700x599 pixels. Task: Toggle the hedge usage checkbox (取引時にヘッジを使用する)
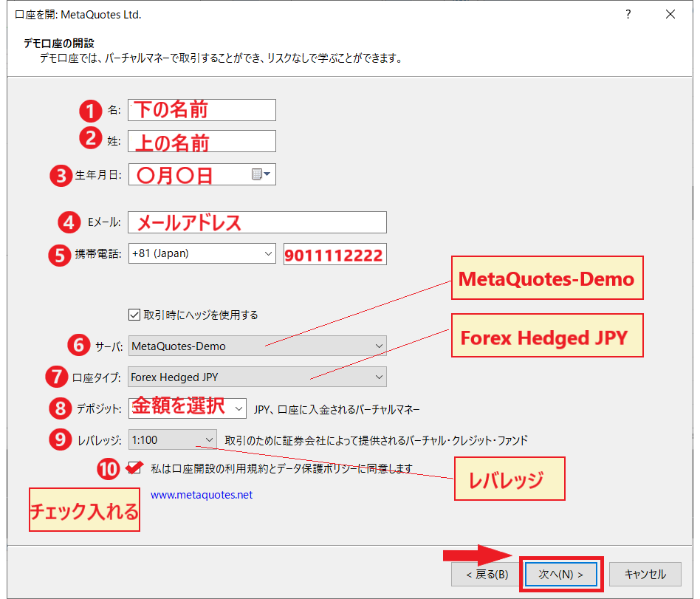pyautogui.click(x=134, y=315)
